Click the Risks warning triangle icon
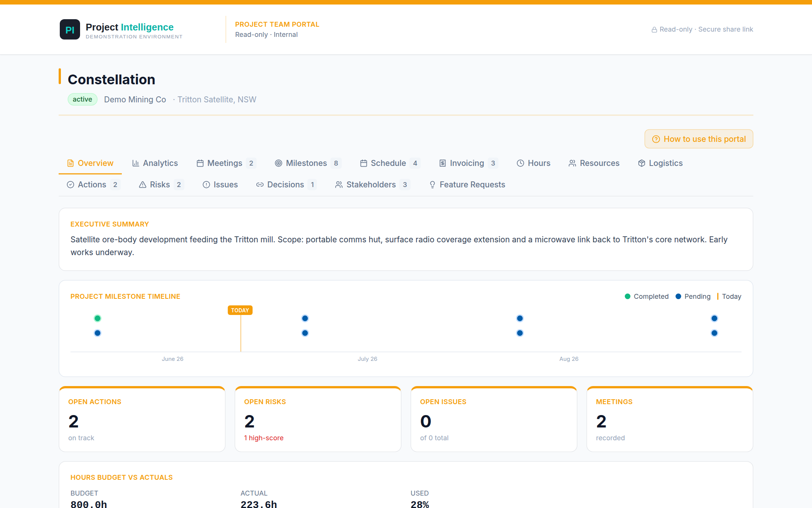Screen dimensions: 812x508 pos(142,185)
